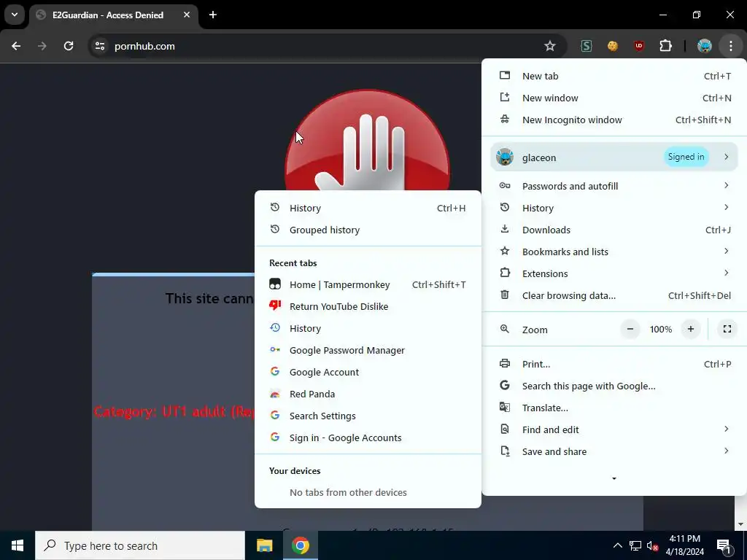Screen dimensions: 747x560
Task: Expand the History submenu in main menu
Action: (614, 208)
